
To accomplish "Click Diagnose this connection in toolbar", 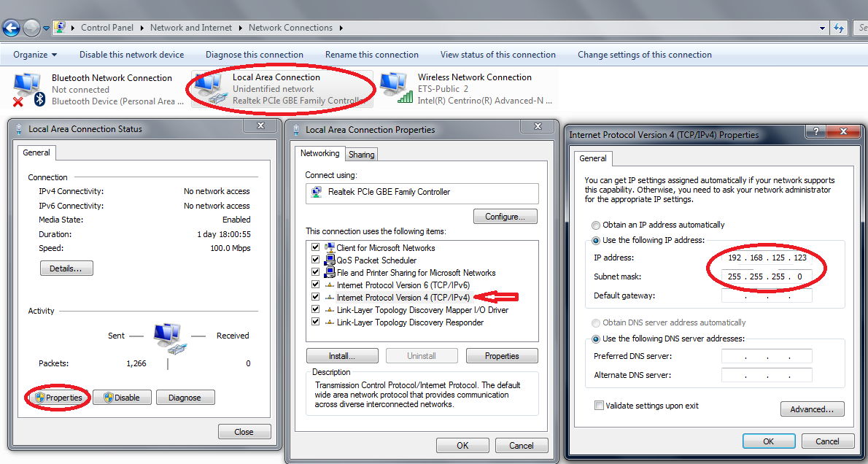I will click(x=254, y=55).
